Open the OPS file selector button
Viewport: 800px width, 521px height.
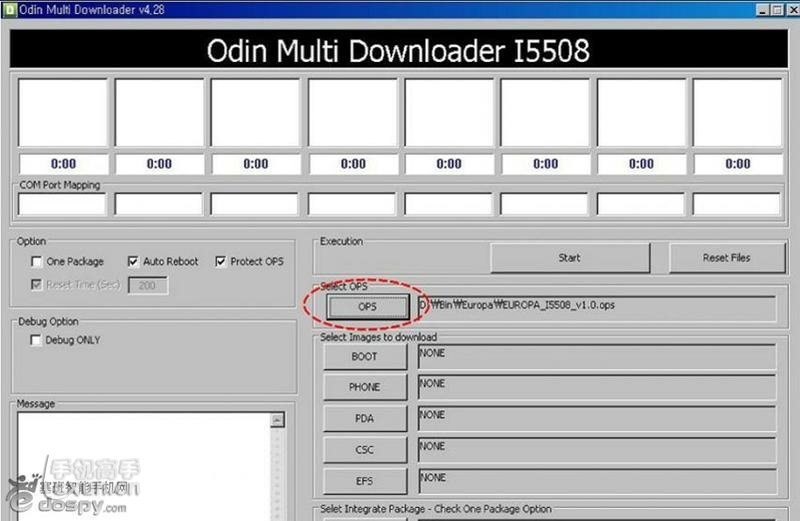(x=366, y=307)
